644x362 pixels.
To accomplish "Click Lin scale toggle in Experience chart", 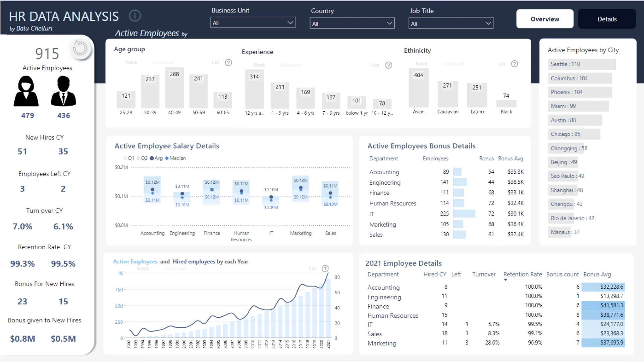I will point(376,65).
